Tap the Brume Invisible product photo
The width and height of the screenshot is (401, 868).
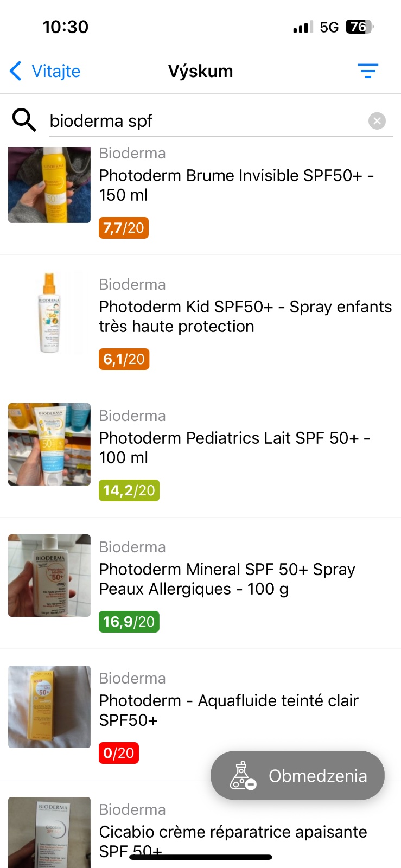(49, 185)
